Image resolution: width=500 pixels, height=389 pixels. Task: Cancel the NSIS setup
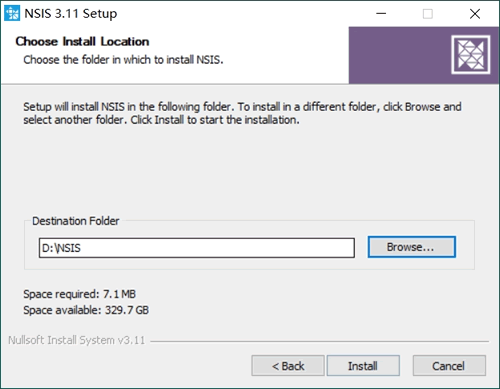[449, 366]
